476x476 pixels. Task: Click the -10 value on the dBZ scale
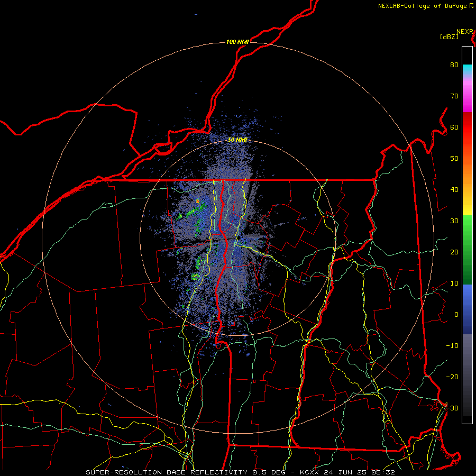[x=452, y=346]
